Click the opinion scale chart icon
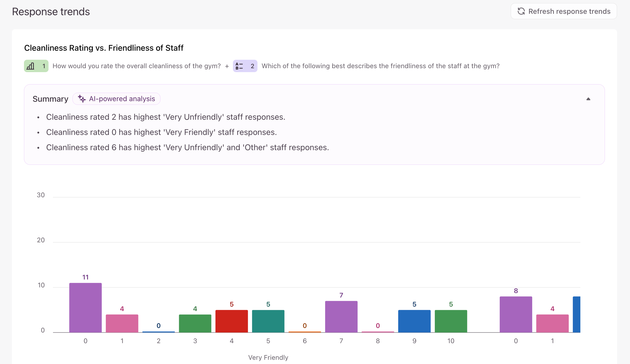Viewport: 630px width, 364px height. pyautogui.click(x=30, y=66)
